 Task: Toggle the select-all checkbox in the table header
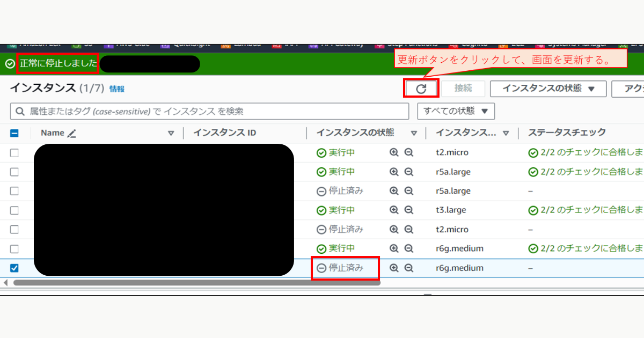14,132
